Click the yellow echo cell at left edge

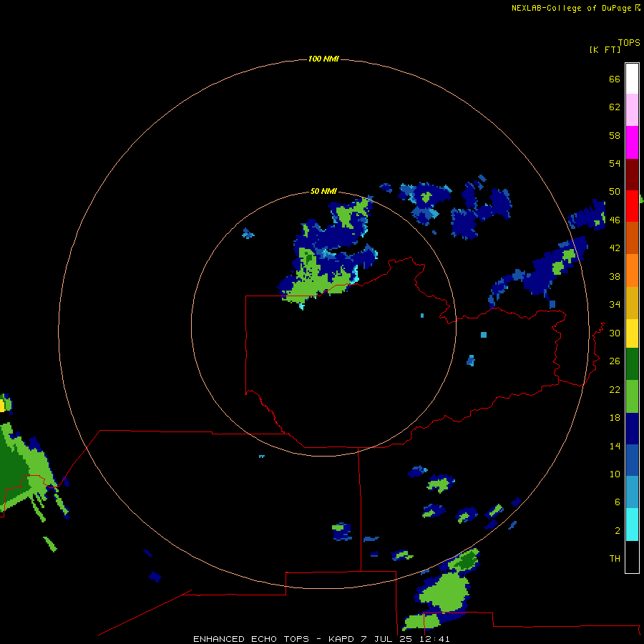(2, 406)
